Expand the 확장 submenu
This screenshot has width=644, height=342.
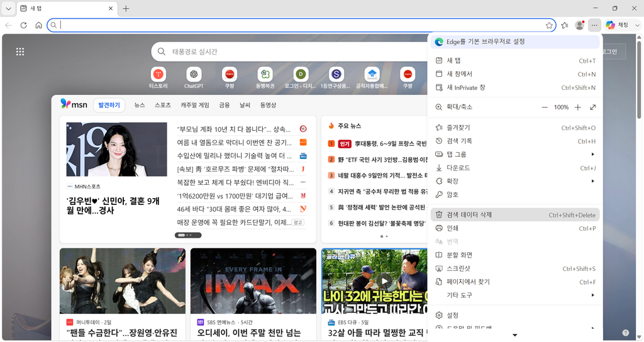coord(515,181)
